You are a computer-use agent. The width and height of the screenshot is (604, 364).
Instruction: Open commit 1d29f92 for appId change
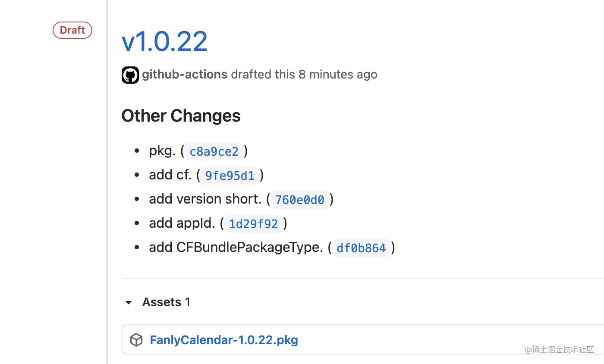tap(254, 224)
